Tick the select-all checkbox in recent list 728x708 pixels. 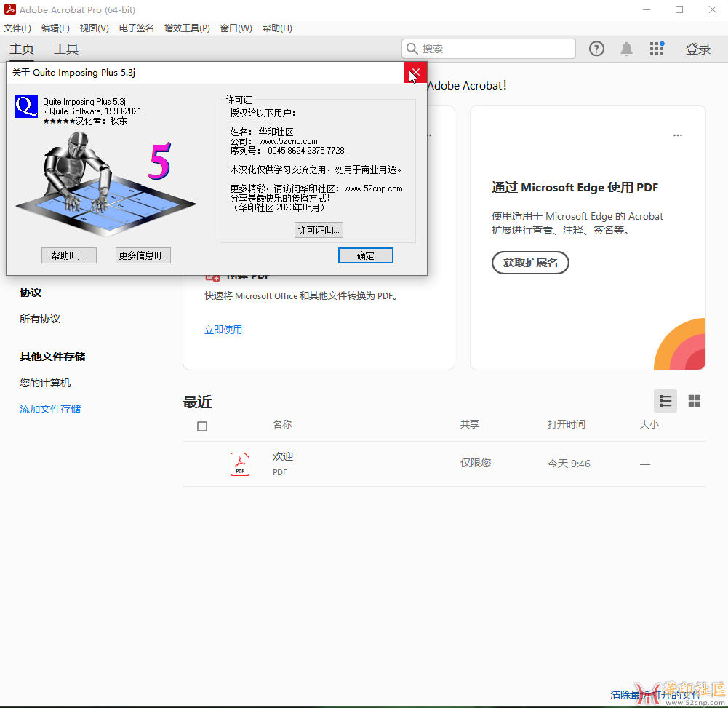[202, 426]
